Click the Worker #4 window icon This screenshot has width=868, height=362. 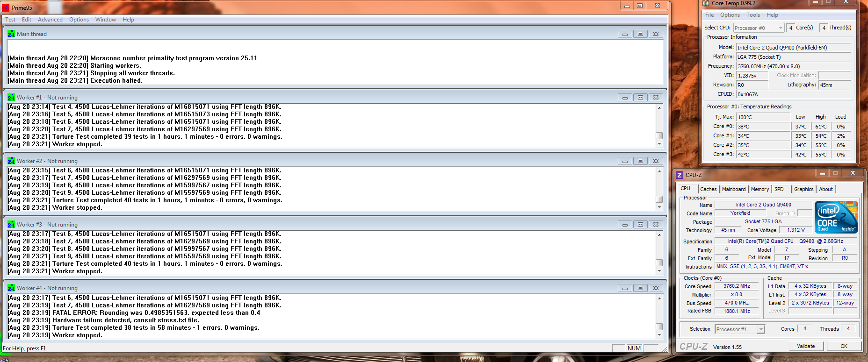coord(11,288)
